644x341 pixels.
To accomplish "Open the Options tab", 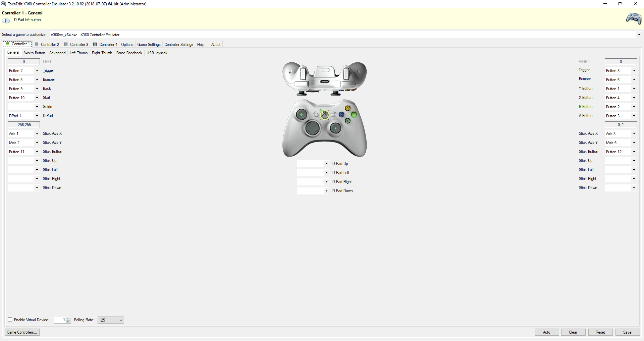I will point(127,45).
